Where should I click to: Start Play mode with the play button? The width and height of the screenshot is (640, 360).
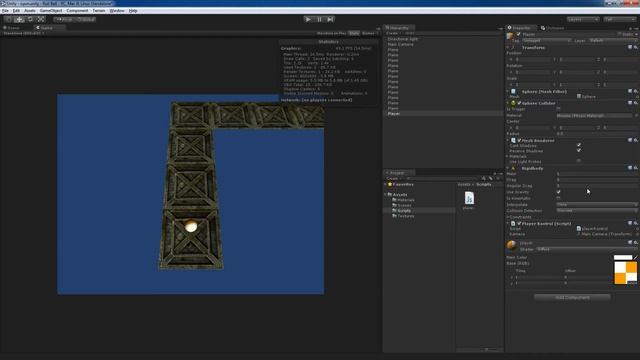(x=308, y=19)
